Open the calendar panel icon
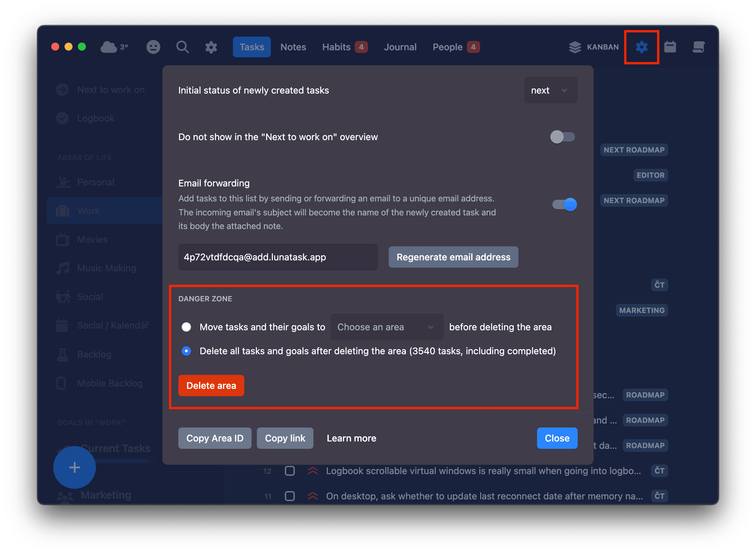Image resolution: width=756 pixels, height=554 pixels. pos(670,47)
